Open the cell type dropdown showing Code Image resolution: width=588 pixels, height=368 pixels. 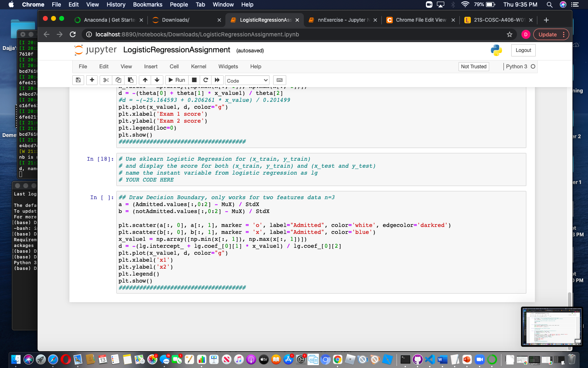247,80
